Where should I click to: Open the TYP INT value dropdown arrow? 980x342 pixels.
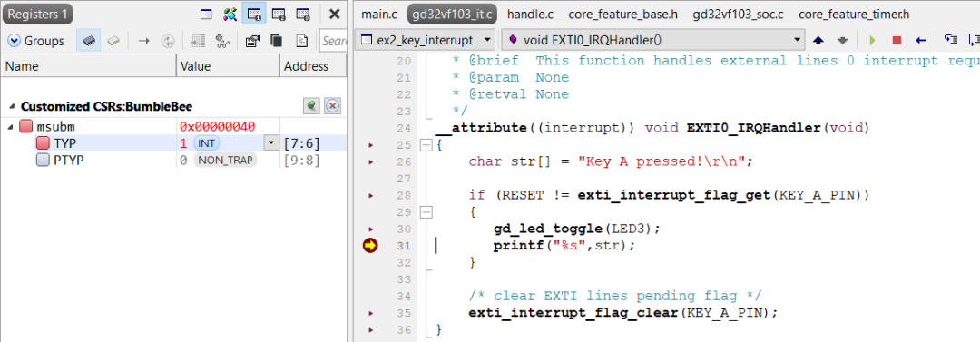270,143
